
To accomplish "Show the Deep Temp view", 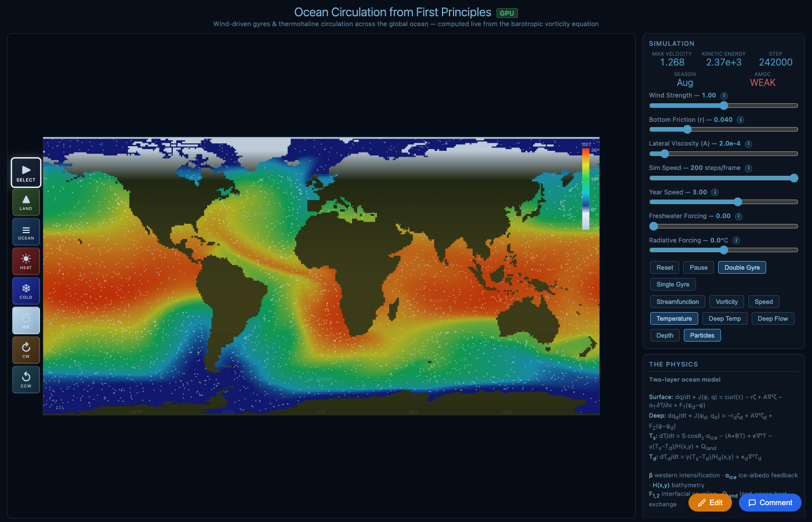I will pos(724,318).
